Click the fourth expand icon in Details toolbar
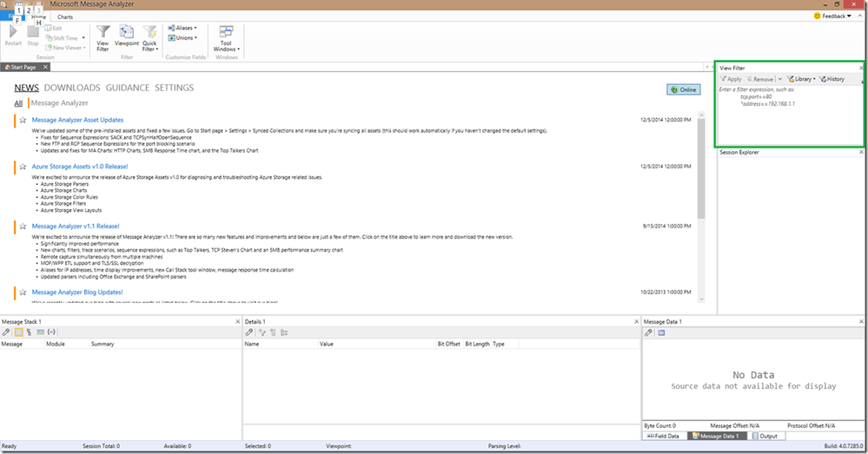 [x=284, y=332]
